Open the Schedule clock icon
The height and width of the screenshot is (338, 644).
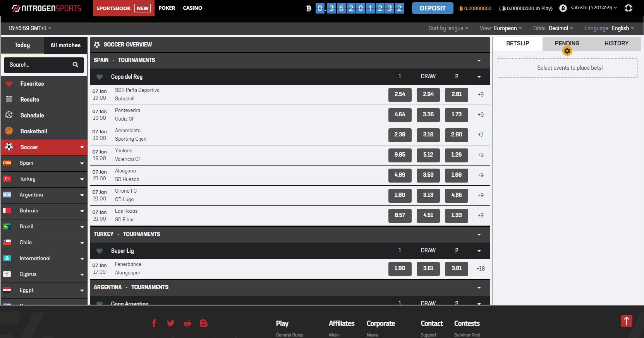tap(9, 115)
